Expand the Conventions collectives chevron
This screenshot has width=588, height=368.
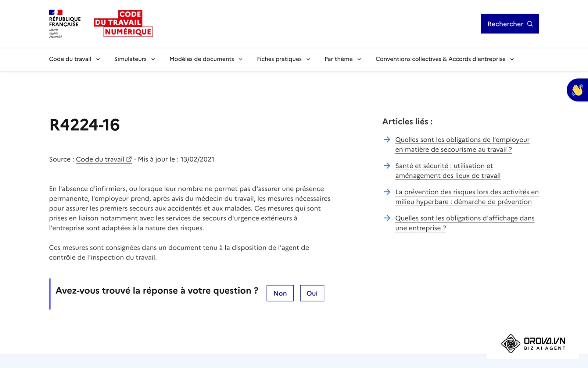[x=512, y=59]
